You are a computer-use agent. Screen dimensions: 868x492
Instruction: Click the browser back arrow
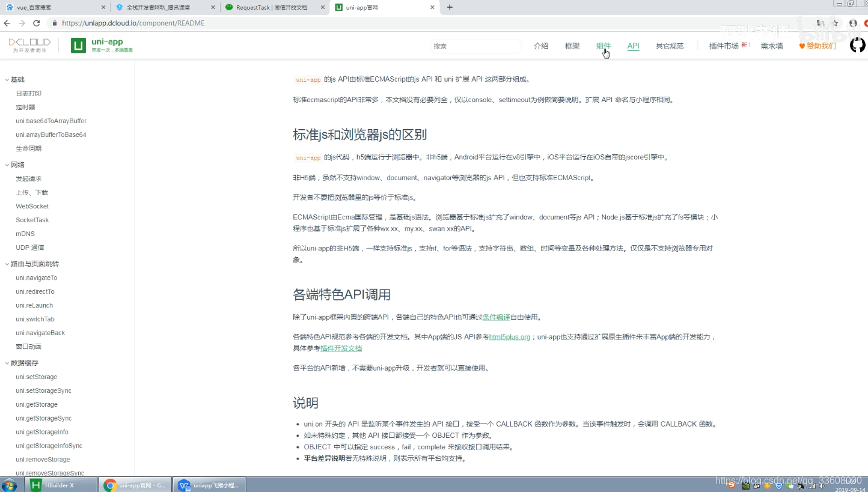tap(7, 23)
